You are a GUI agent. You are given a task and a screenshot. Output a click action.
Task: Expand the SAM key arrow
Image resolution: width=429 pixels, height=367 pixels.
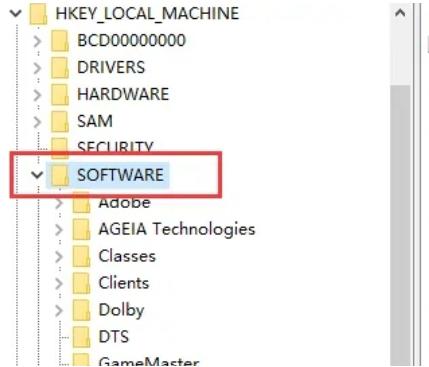37,122
